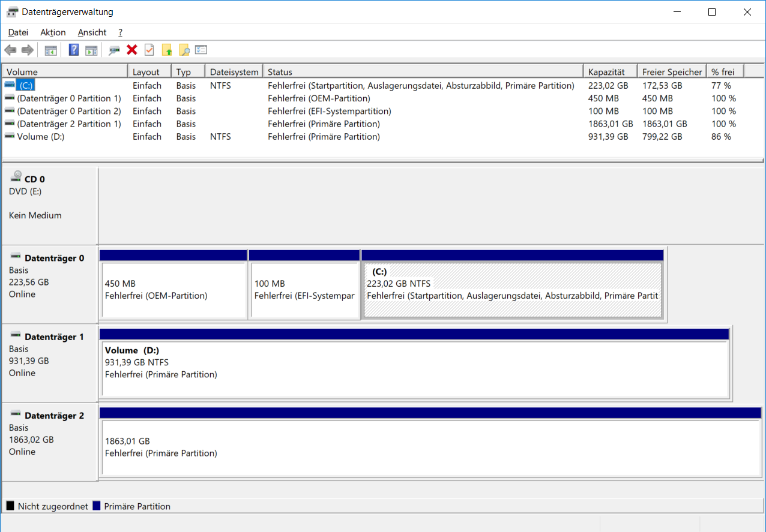Click the Back arrow toolbar icon
Image resolution: width=766 pixels, height=532 pixels.
pyautogui.click(x=10, y=50)
